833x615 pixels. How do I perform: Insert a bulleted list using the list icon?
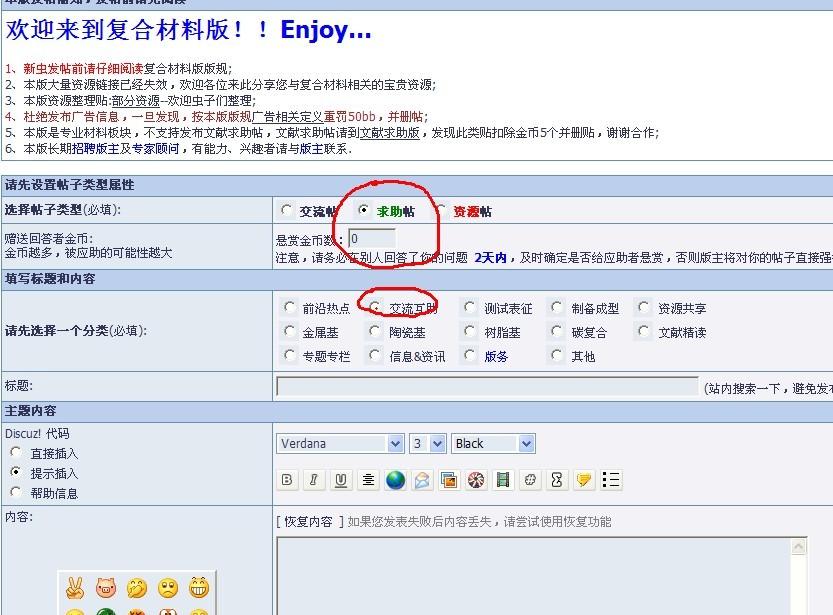point(611,480)
